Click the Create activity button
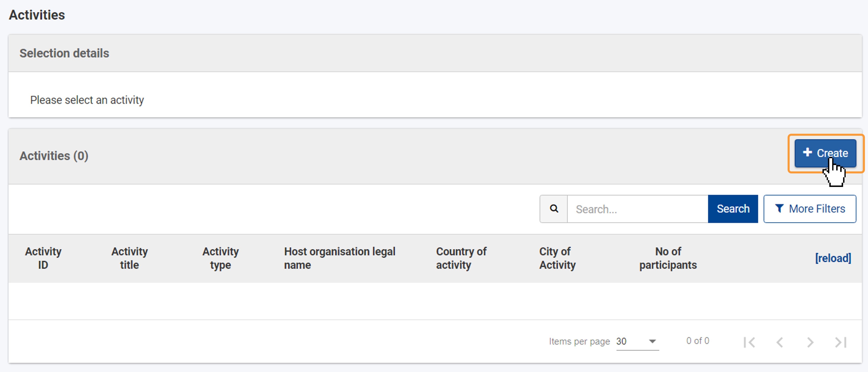 825,153
